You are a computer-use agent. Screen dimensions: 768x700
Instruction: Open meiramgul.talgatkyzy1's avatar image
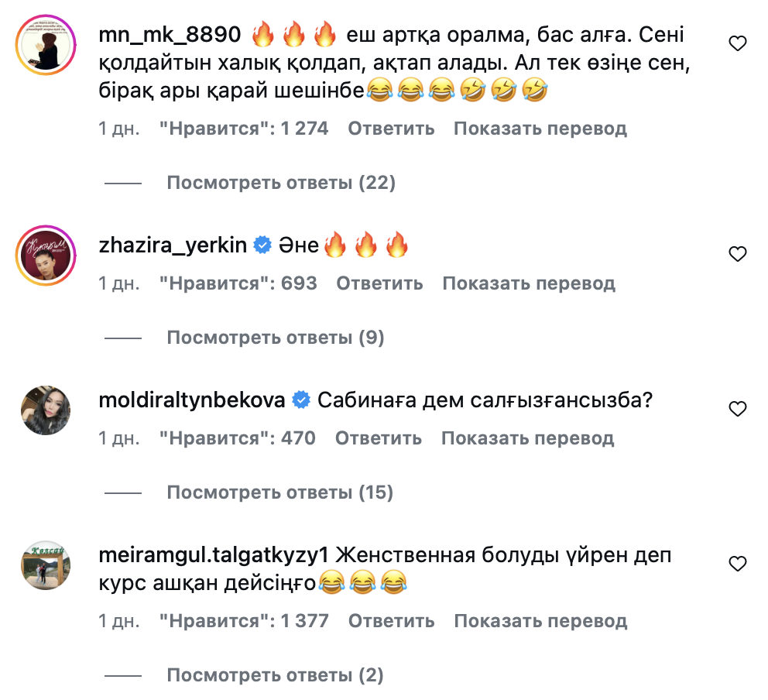pyautogui.click(x=45, y=565)
